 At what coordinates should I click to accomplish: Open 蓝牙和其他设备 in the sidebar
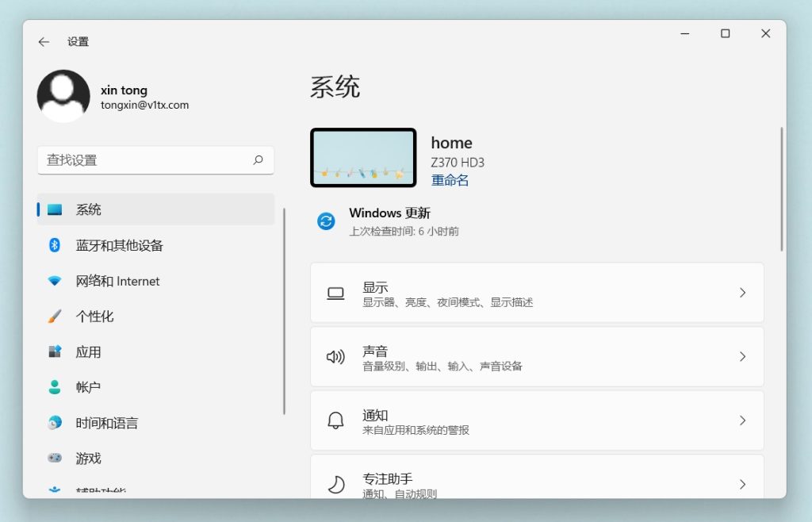pyautogui.click(x=155, y=245)
